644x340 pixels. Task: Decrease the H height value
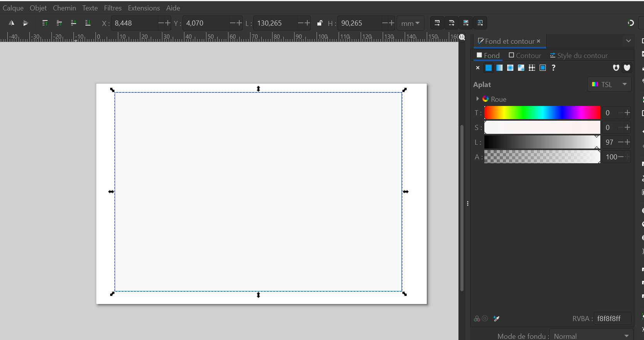click(x=385, y=23)
